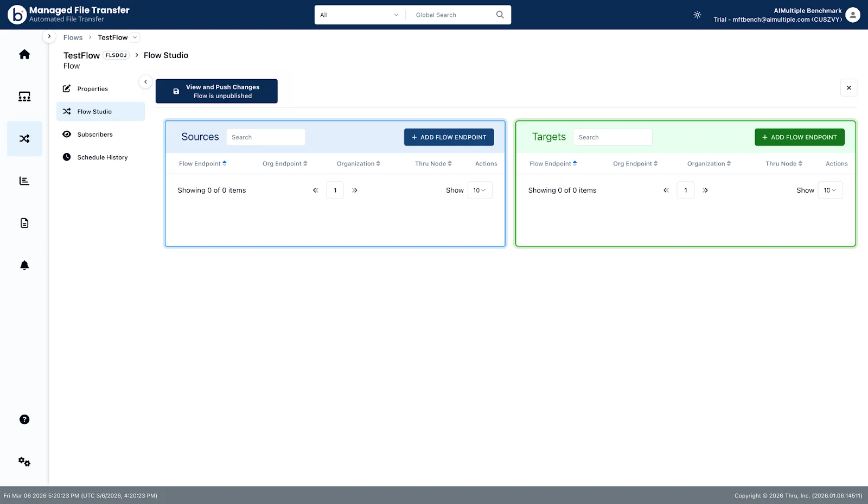Open the document icon in left sidebar
This screenshot has width=868, height=504.
pos(24,223)
